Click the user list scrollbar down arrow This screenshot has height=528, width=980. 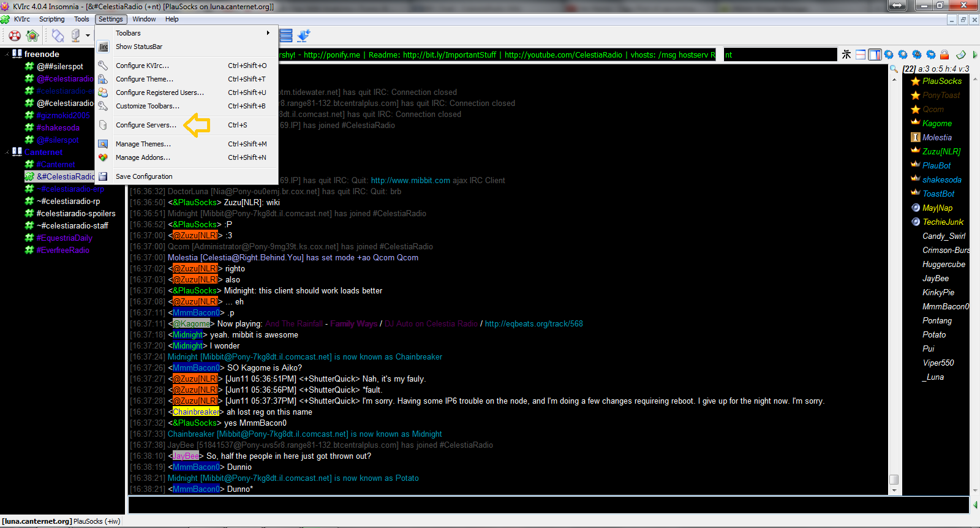974,491
